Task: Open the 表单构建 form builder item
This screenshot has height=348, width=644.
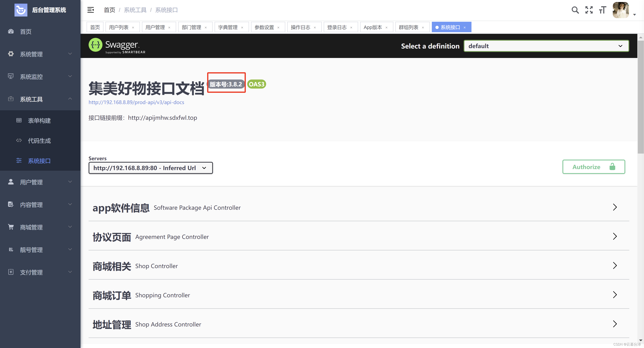Action: pos(39,121)
